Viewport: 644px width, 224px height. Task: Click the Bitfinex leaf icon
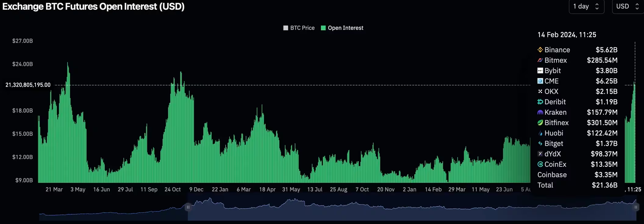540,123
